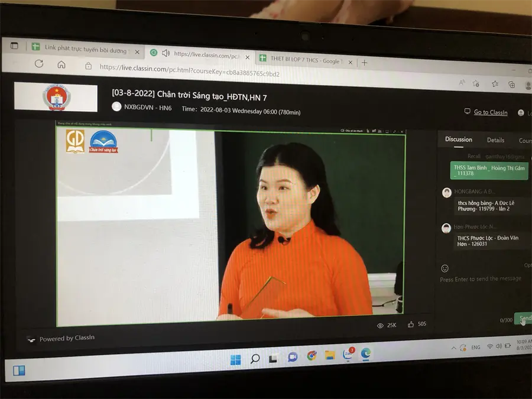Click the Go to ClassIn link
532x399 pixels.
point(490,112)
